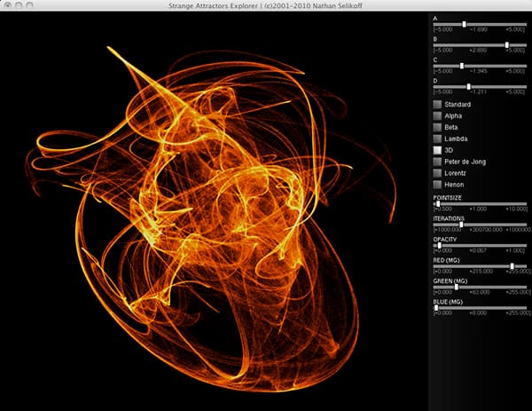532x411 pixels.
Task: Pick the Lorentz attractor option
Action: point(437,173)
